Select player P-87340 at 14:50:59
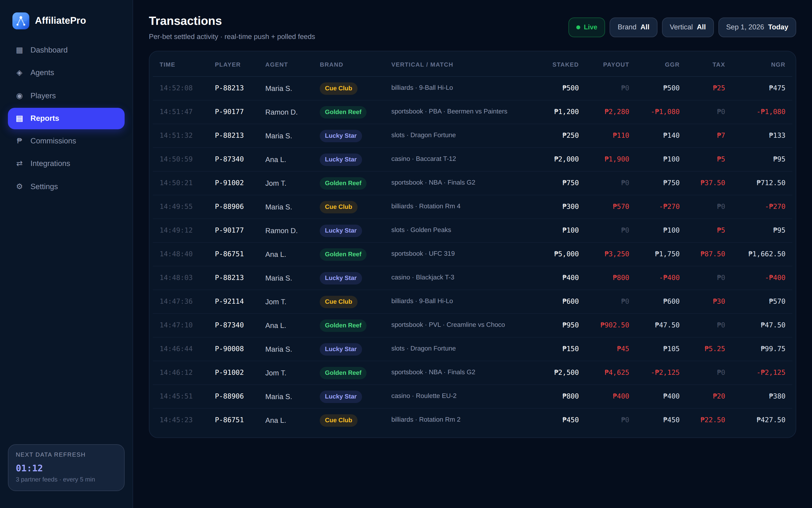Image resolution: width=812 pixels, height=508 pixels. [229, 159]
